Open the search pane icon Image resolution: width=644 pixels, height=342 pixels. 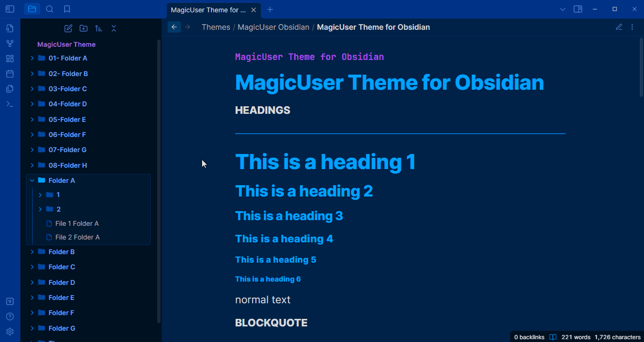50,9
